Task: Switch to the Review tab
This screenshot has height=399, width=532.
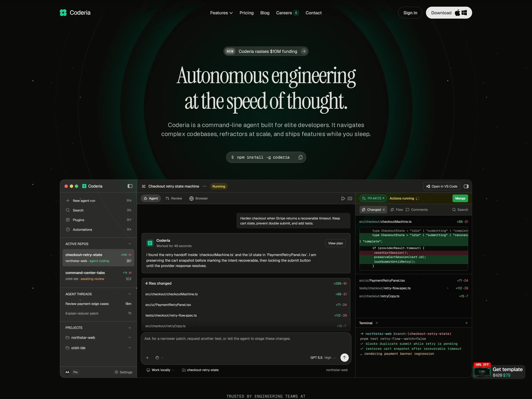Action: coord(174,198)
